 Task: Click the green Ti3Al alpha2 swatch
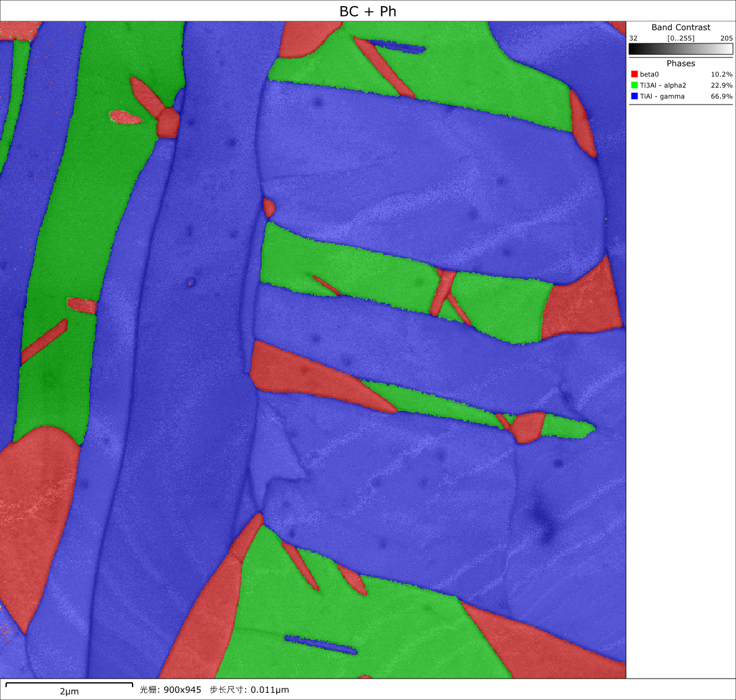(x=634, y=86)
